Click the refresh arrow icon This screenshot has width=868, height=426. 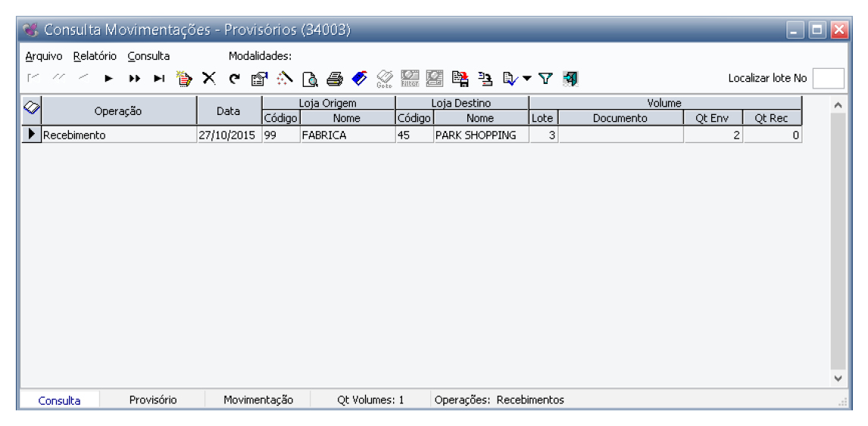pyautogui.click(x=234, y=78)
